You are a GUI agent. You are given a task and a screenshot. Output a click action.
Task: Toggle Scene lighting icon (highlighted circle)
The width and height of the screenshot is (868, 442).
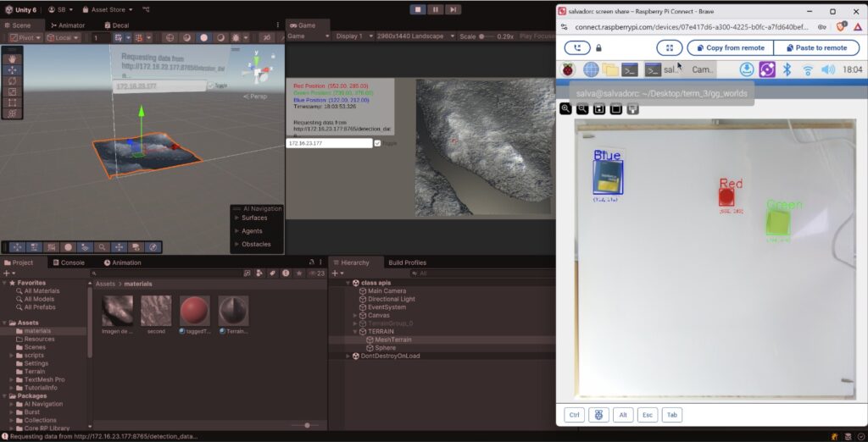(203, 37)
